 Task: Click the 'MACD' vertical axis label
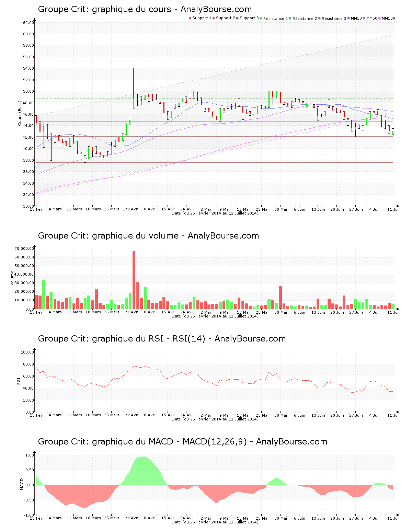22,484
